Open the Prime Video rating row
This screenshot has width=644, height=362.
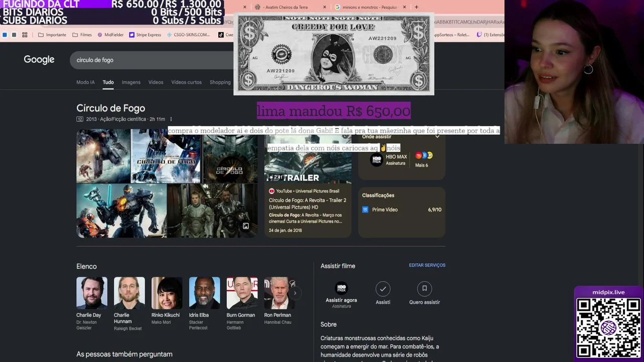click(401, 210)
